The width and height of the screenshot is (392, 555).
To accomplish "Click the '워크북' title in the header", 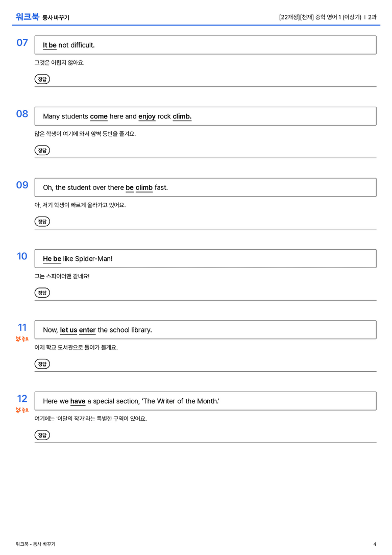I will pos(27,17).
